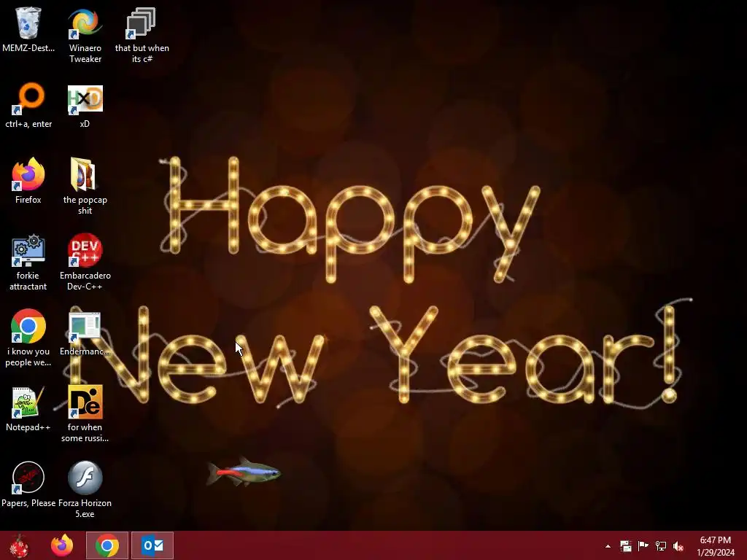
Task: Select the MEMZ-Dest... recycle bin icon
Action: [28, 23]
